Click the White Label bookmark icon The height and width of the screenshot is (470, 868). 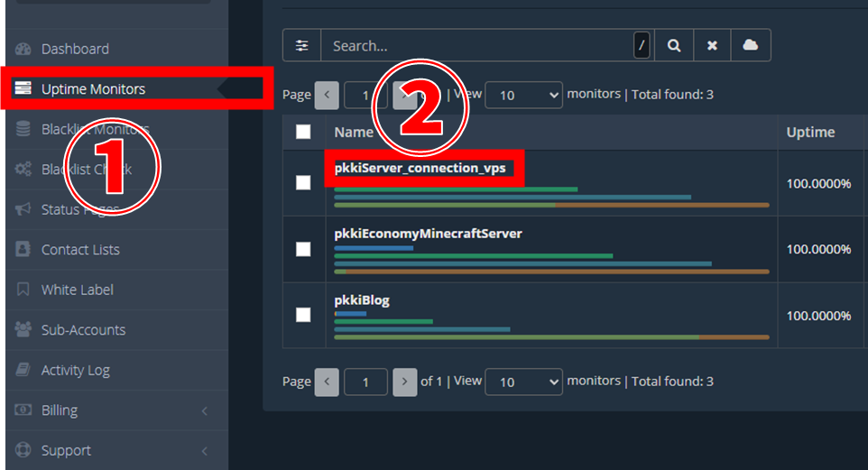(23, 289)
